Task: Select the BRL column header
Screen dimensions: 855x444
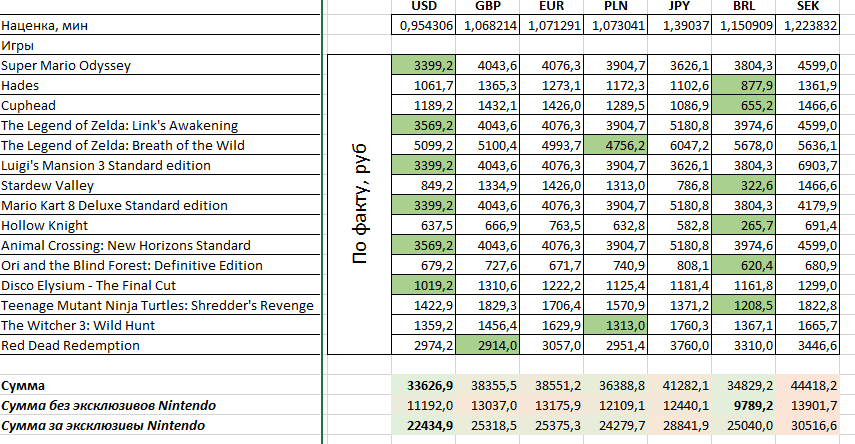Action: [x=744, y=7]
